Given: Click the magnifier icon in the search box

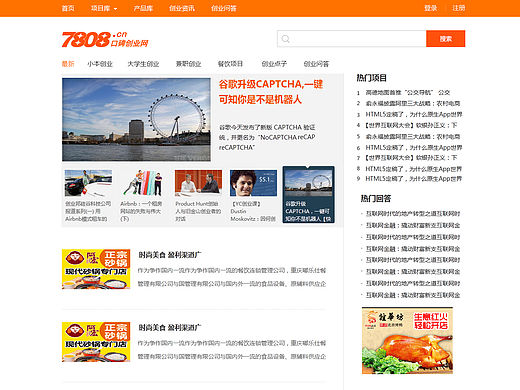Looking at the screenshot, I should [286, 39].
